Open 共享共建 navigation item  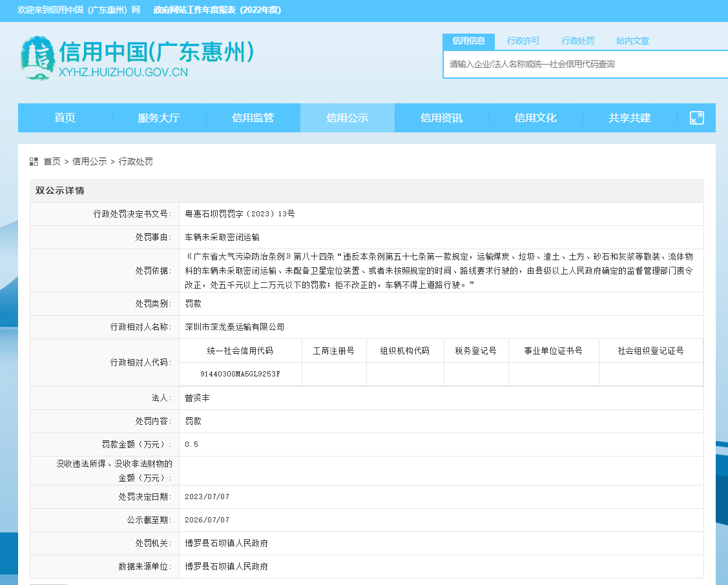630,118
